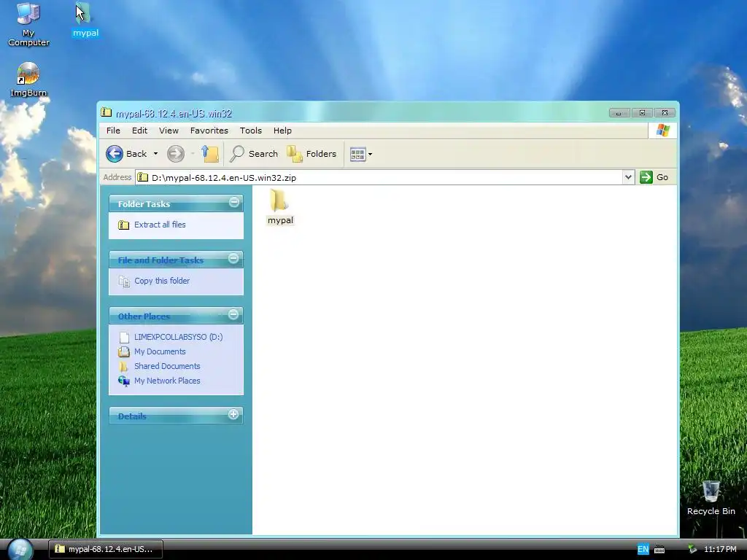This screenshot has height=560, width=747.
Task: Close the mypal zip window
Action: coord(665,113)
